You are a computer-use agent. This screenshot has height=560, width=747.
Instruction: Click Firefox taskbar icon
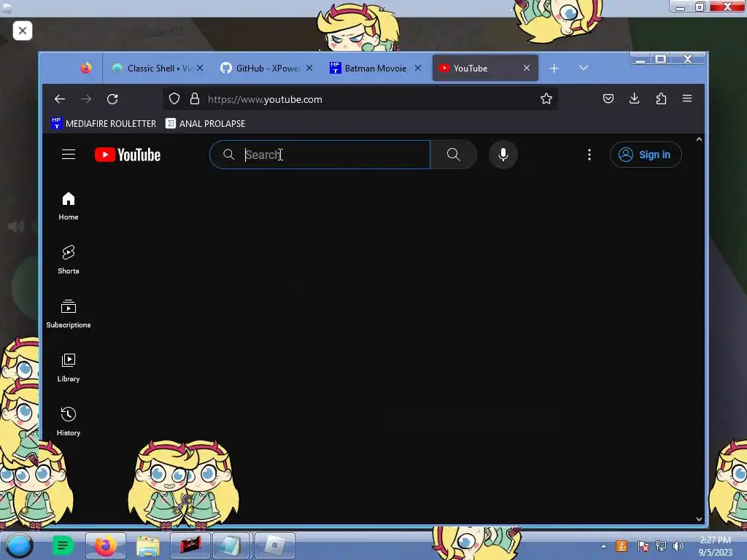pos(106,545)
